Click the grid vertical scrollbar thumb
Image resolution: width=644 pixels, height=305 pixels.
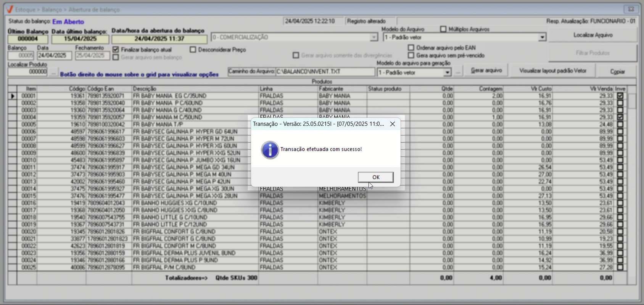point(632,101)
